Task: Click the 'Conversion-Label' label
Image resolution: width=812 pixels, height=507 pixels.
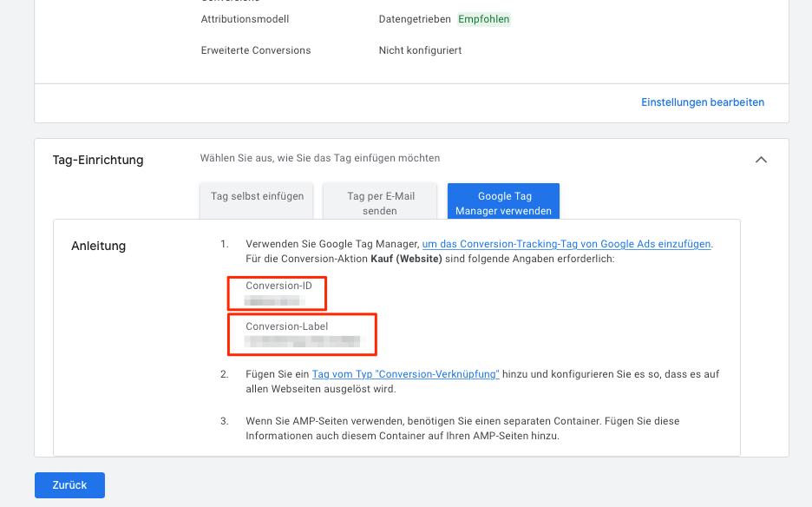Action: [287, 326]
